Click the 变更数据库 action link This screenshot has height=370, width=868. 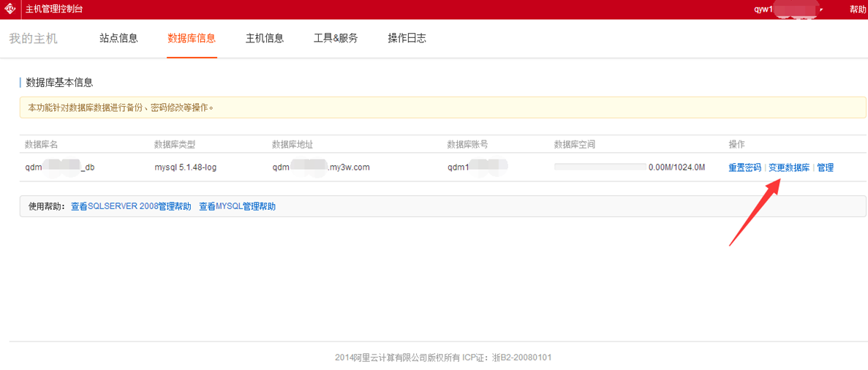(x=789, y=167)
